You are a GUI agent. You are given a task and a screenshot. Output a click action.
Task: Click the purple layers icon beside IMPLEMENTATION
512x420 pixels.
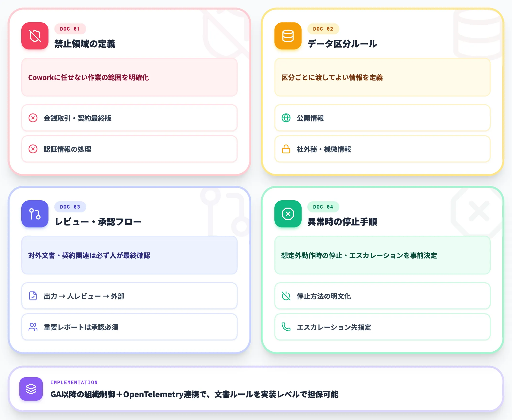31,389
